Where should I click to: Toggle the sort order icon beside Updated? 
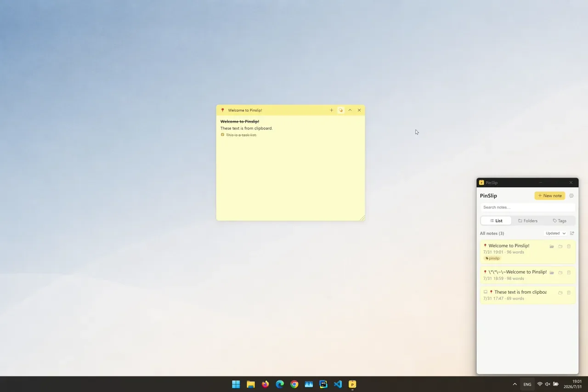572,233
